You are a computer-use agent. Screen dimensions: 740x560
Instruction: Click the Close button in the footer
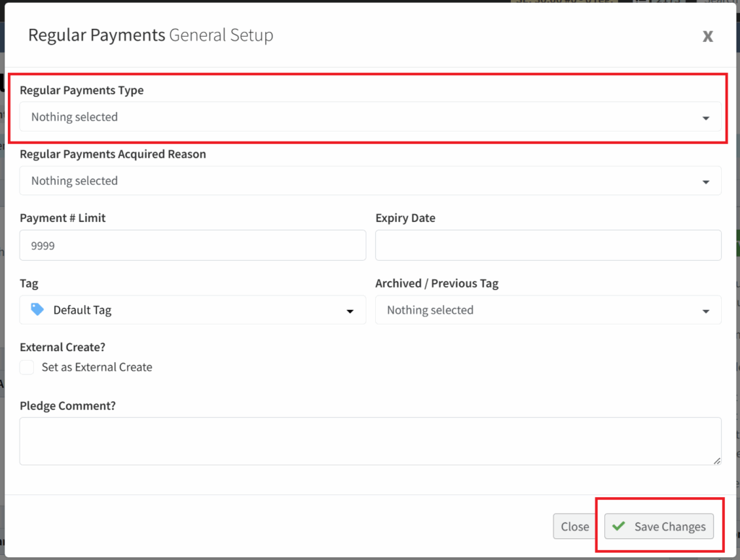pyautogui.click(x=575, y=527)
